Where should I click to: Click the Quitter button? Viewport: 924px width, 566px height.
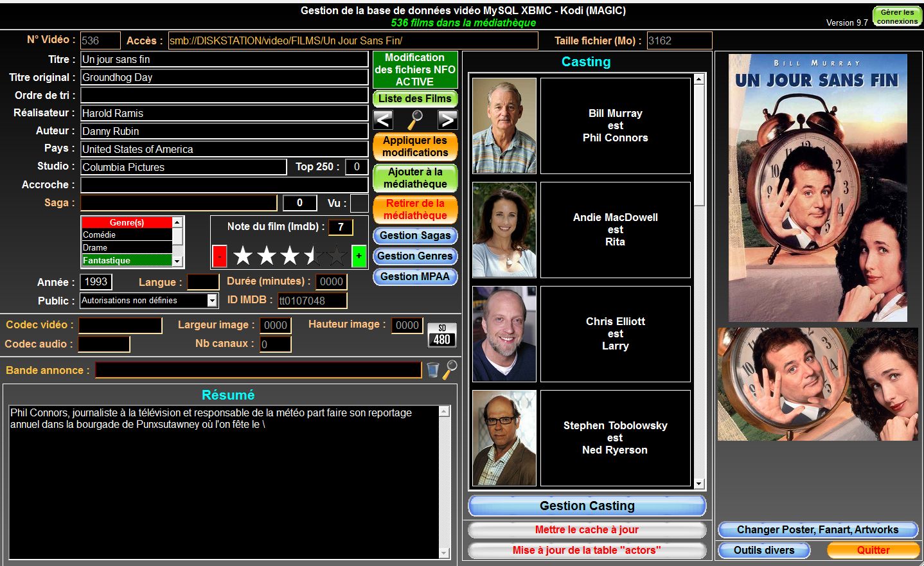pyautogui.click(x=873, y=550)
